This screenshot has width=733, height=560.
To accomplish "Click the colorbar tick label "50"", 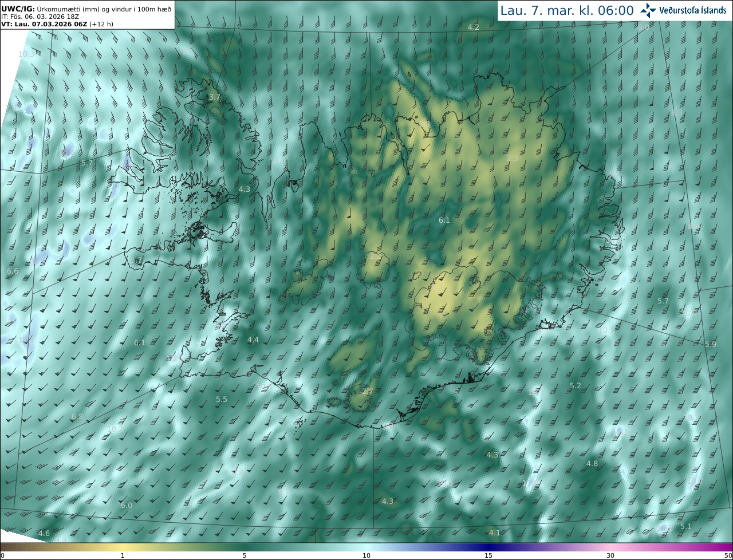I will [728, 555].
